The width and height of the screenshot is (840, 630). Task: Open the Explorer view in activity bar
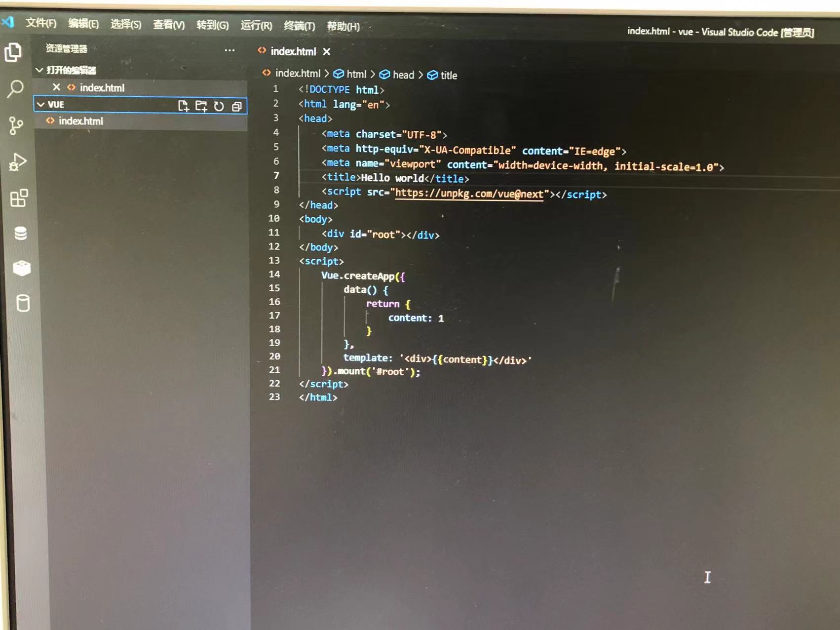point(13,52)
